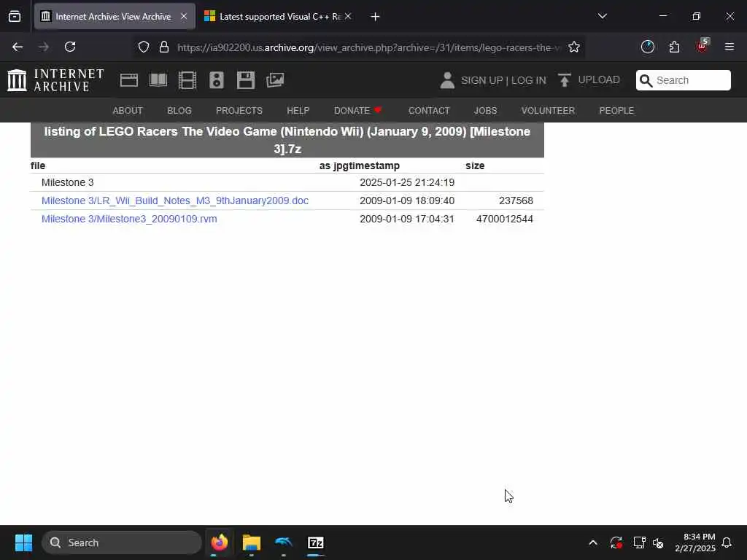Screen dimensions: 747x560
Task: Open the HELP menu item
Action: (x=298, y=111)
